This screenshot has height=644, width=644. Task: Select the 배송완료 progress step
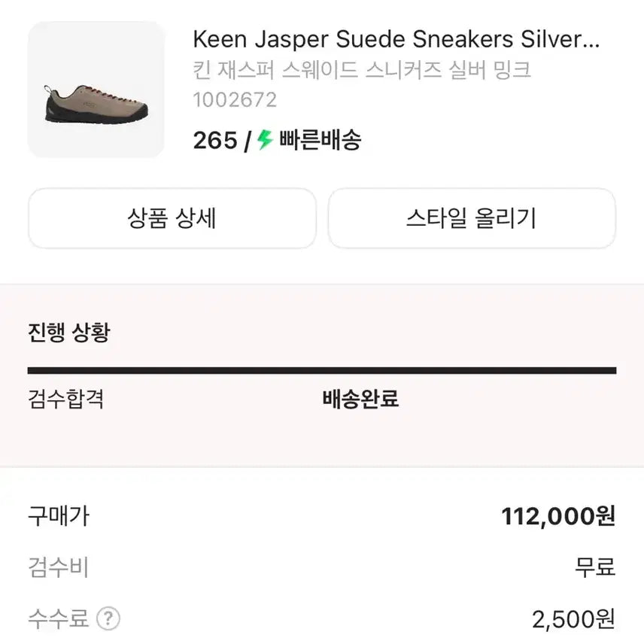point(360,399)
